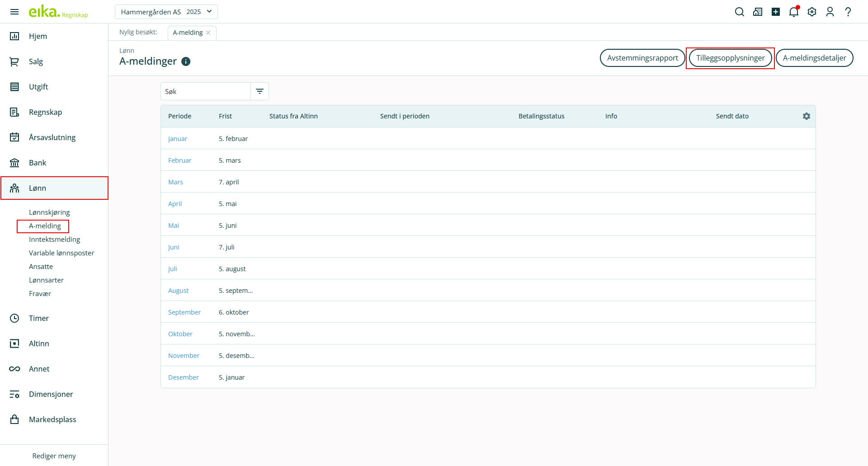Click the search magnifier icon in header

click(x=739, y=12)
